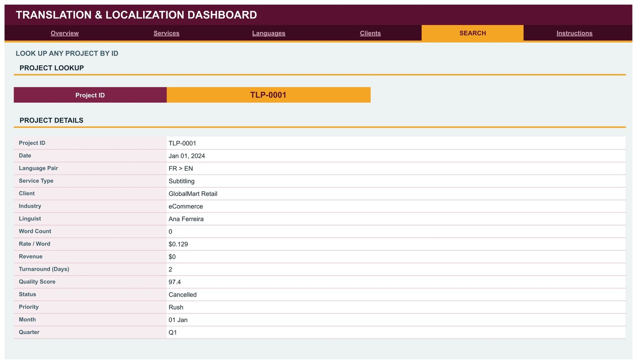Select the Linguist value Ana Ferreira
Viewport: 637px width, 364px height.
(186, 219)
